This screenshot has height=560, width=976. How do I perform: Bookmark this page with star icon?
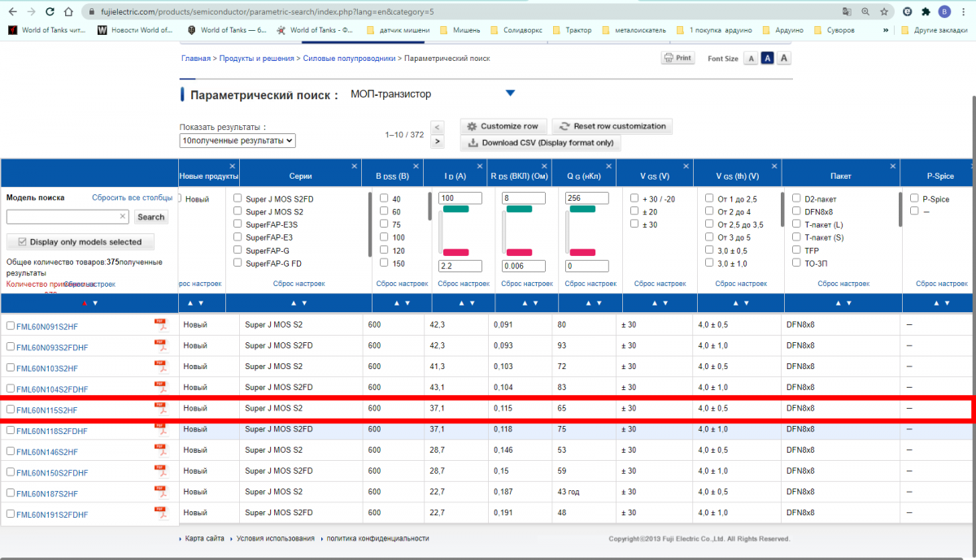884,12
